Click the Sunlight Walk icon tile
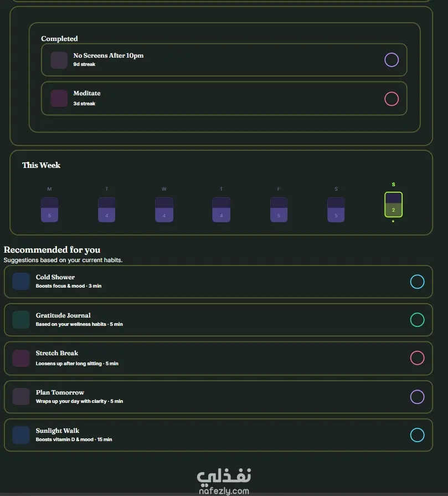 [x=21, y=435]
